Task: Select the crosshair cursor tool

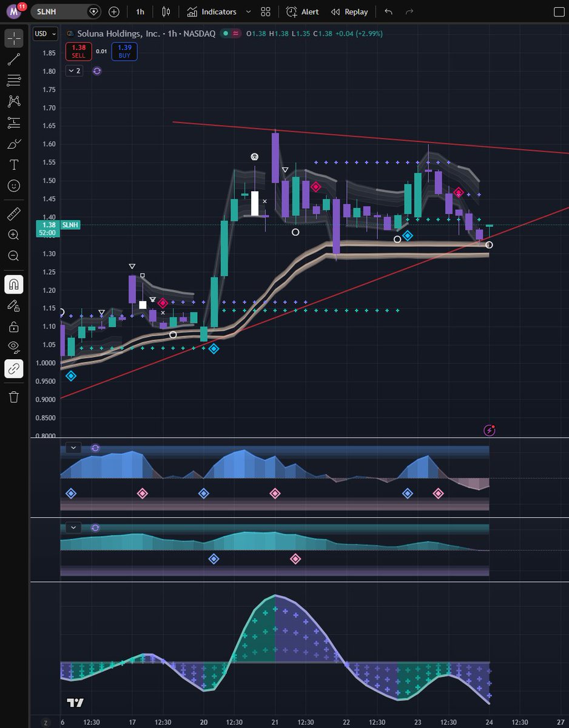Action: tap(14, 38)
